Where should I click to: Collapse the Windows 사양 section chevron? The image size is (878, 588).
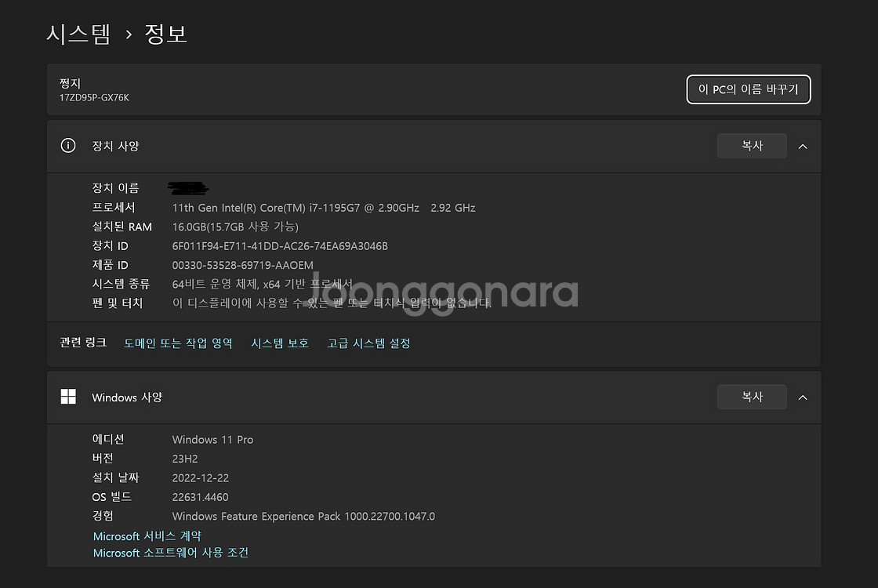[803, 397]
